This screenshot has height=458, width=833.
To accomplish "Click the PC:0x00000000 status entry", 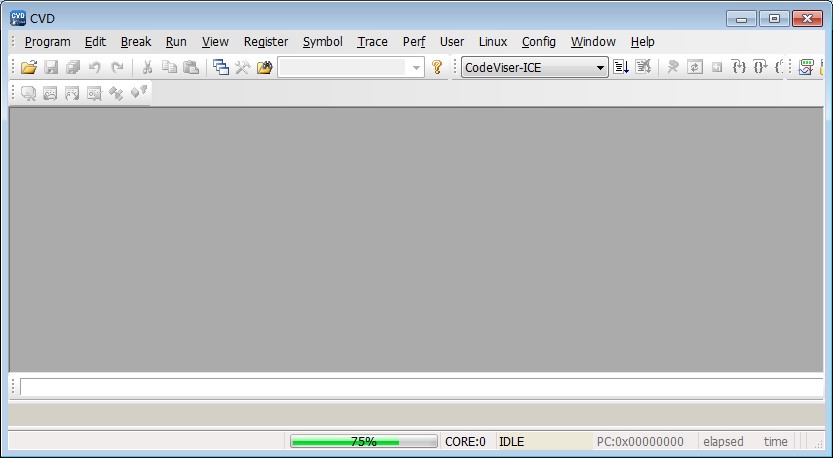I will (640, 442).
